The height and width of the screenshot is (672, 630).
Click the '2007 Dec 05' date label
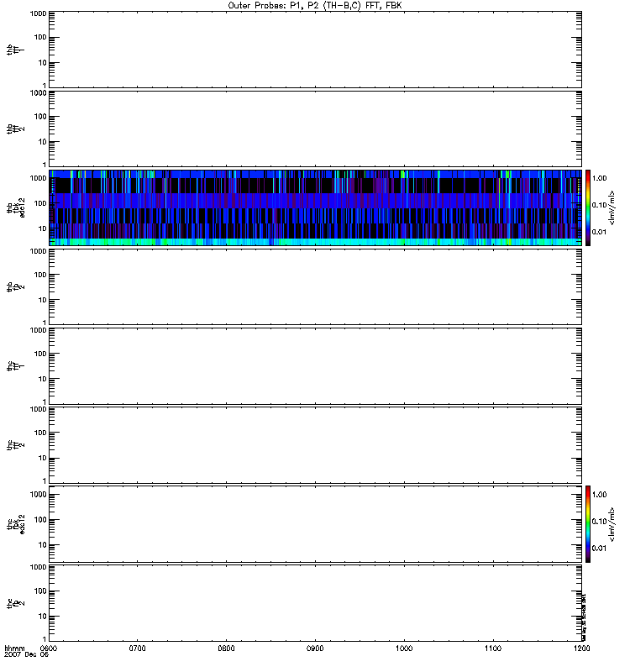(x=27, y=655)
